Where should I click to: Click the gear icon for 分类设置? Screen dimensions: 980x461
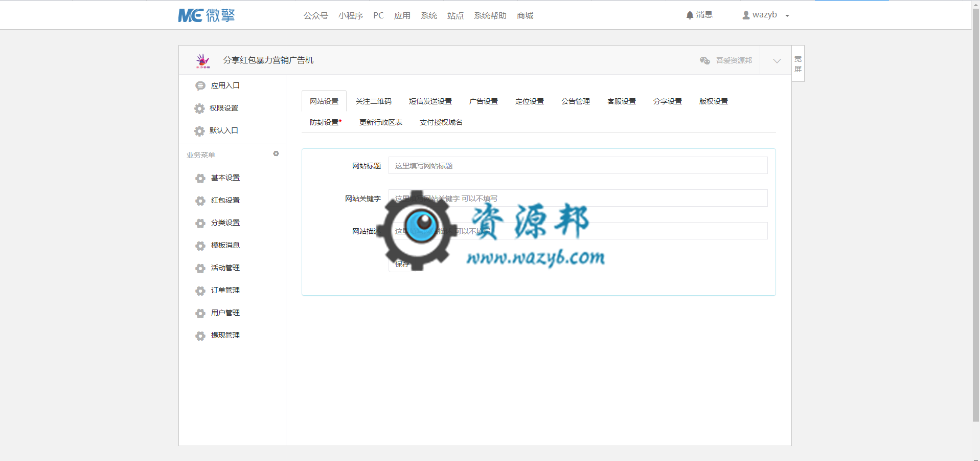coord(200,223)
